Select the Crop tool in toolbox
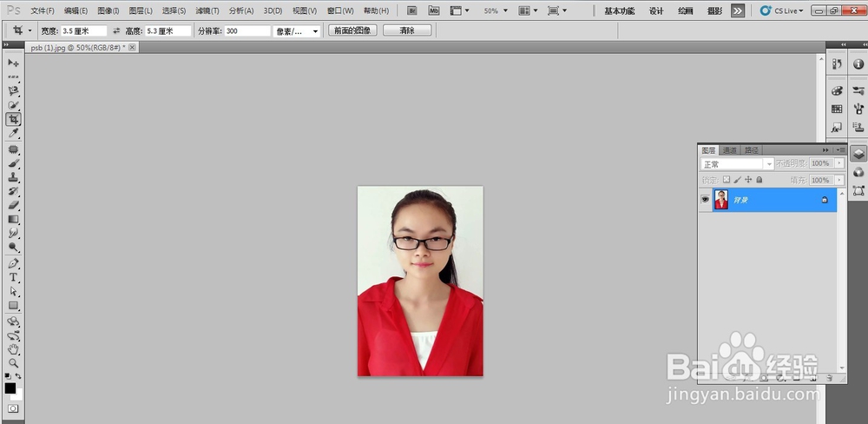 pos(13,119)
